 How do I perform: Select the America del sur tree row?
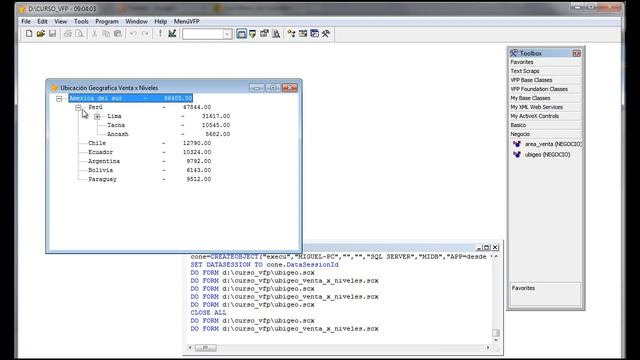131,98
